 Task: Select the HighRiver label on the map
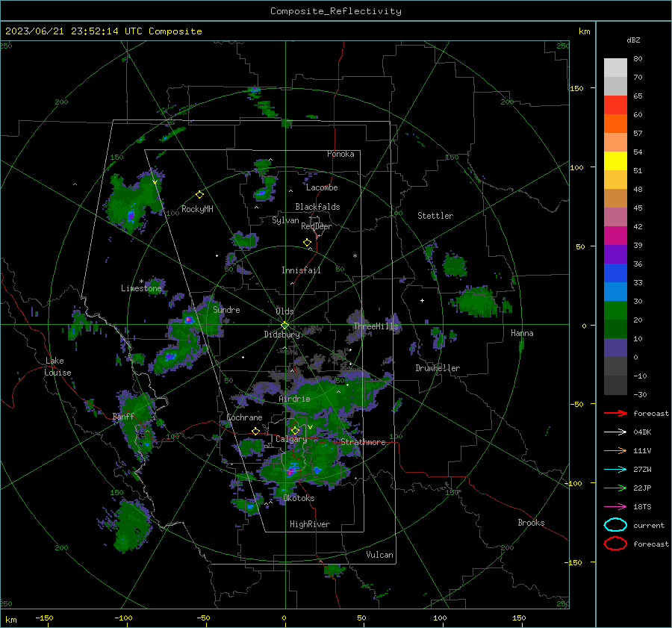pyautogui.click(x=310, y=524)
